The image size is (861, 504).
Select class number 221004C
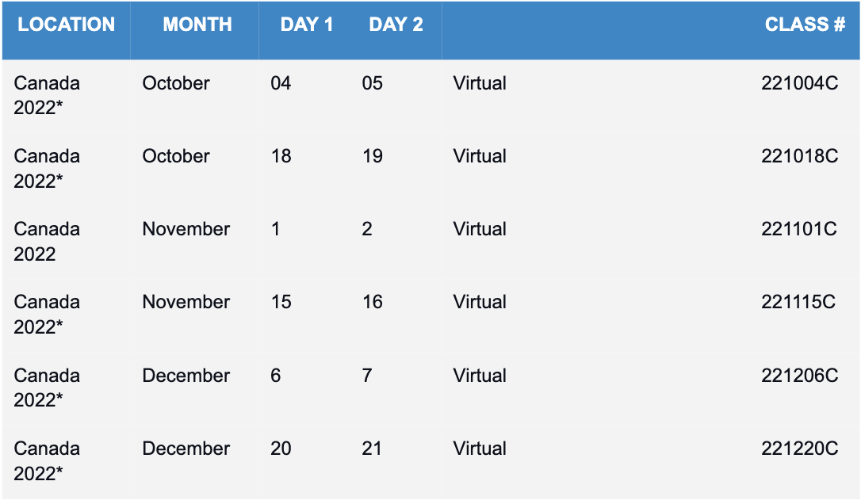pyautogui.click(x=799, y=83)
